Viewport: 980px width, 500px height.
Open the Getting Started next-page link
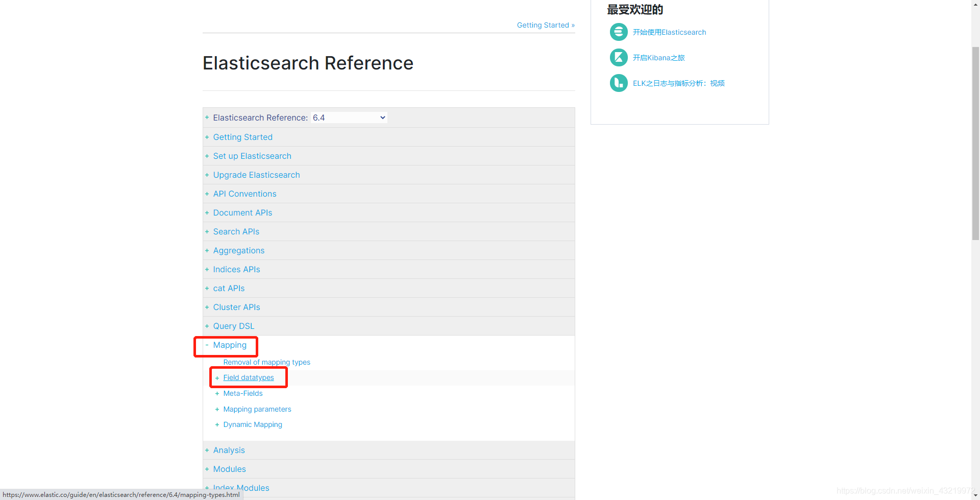coord(546,25)
